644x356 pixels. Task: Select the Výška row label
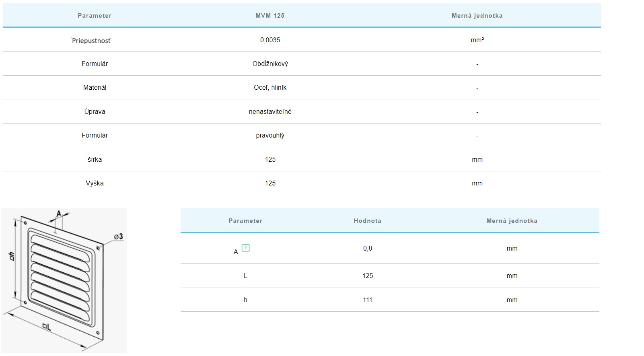95,183
